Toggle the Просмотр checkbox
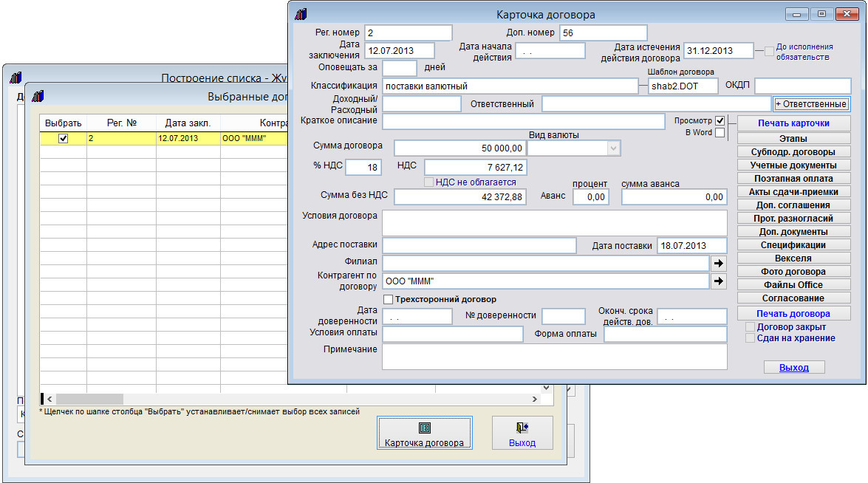 720,120
